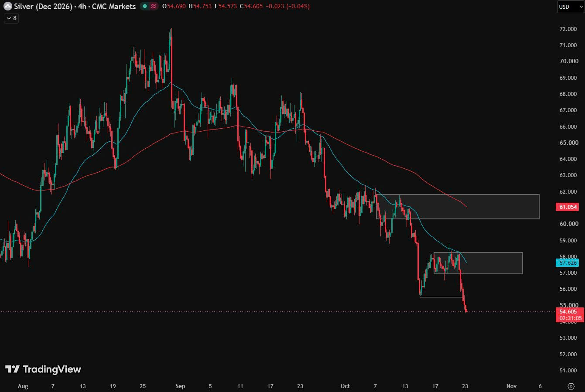The image size is (585, 392).
Task: Select the white horizontal line near 55.5
Action: click(x=441, y=297)
